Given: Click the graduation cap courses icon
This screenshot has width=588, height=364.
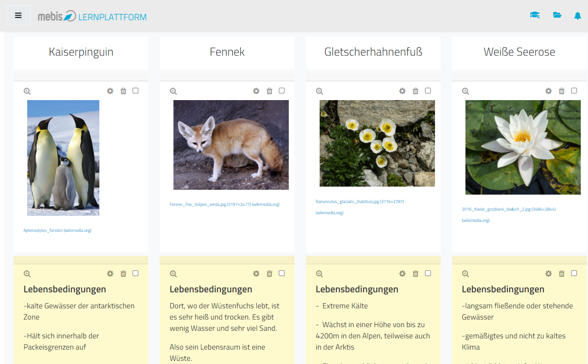Looking at the screenshot, I should pos(535,15).
